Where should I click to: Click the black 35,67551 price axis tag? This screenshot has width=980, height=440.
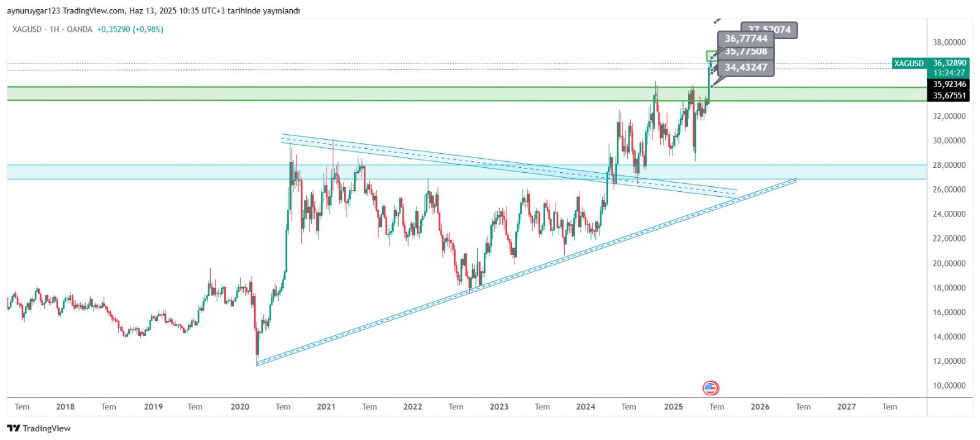[949, 96]
